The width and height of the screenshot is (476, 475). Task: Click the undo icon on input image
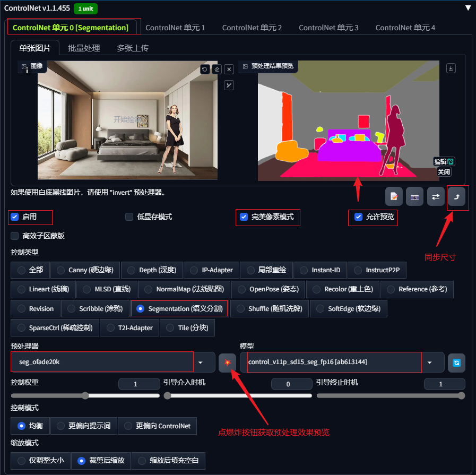205,70
